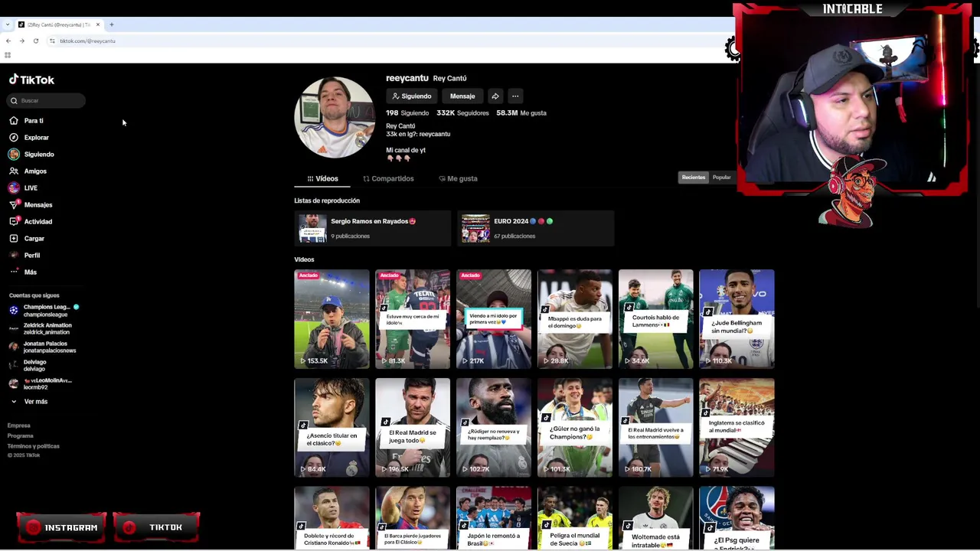Close the Rey Cantú browser tab
The image size is (980, 551).
point(98,24)
